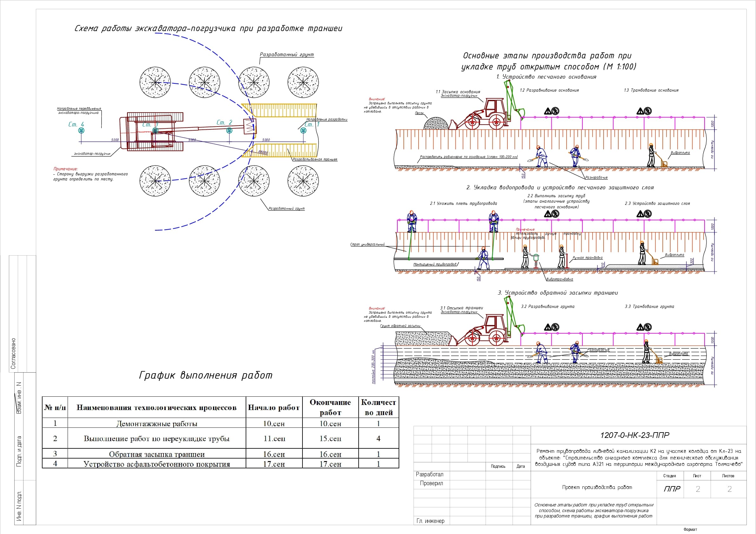The height and width of the screenshot is (534, 756).
Task: Click the '1.3 Трамбование основания' label
Action: [651, 90]
